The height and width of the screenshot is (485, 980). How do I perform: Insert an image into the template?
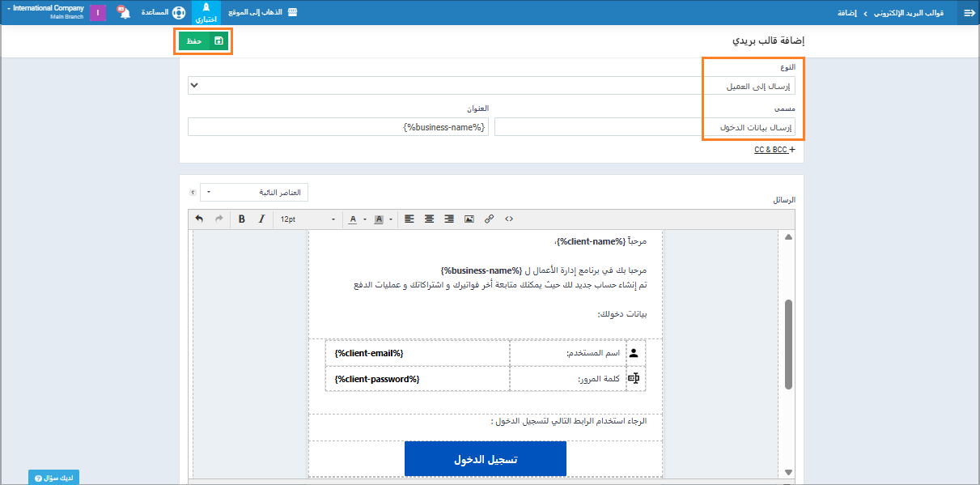(469, 219)
